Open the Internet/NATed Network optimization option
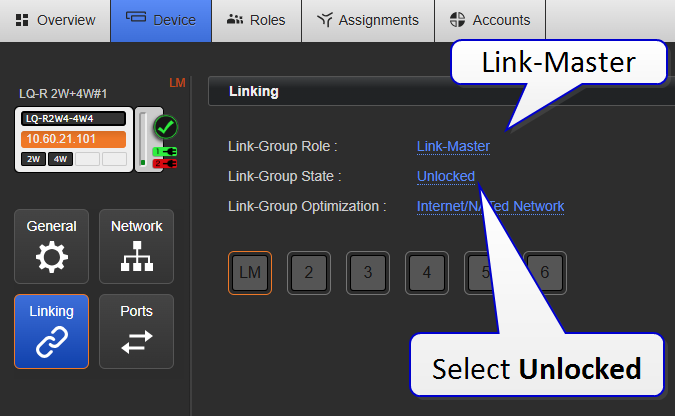This screenshot has width=675, height=416. click(x=490, y=206)
